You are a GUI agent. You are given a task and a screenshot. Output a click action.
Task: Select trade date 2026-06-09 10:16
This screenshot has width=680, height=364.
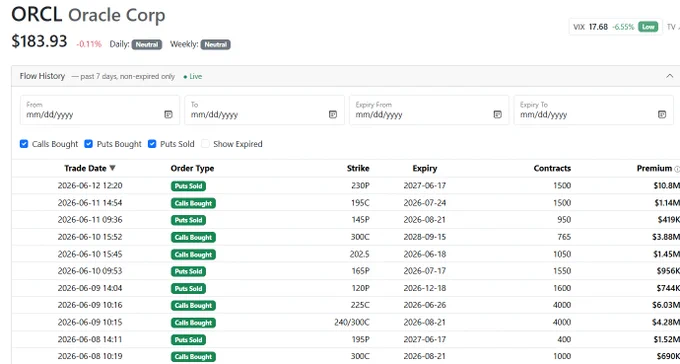90,305
